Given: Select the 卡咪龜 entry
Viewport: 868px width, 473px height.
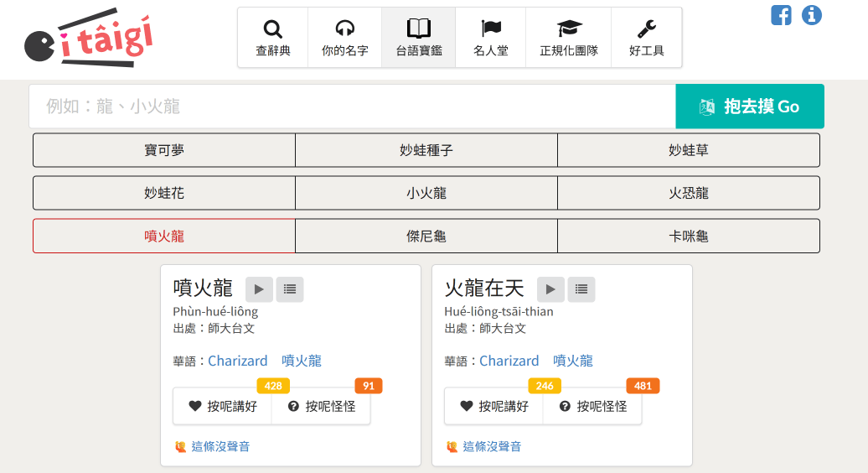Looking at the screenshot, I should 689,236.
